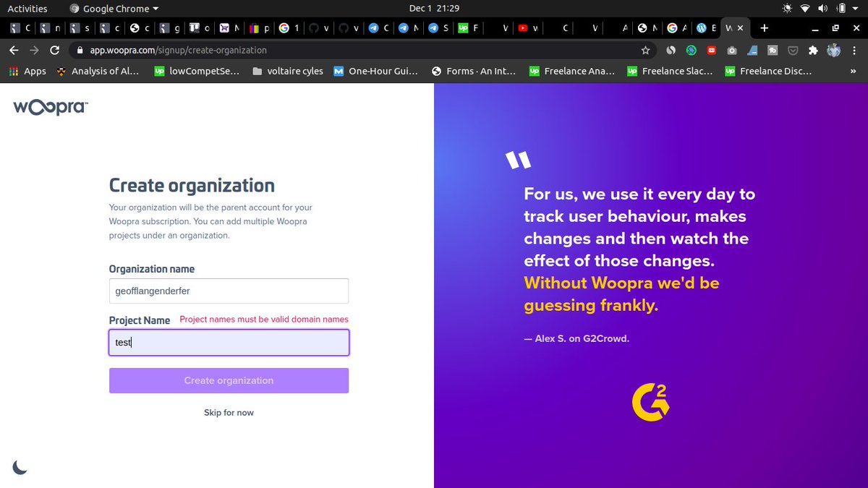Click the camera screenshot extension icon
This screenshot has height=488, width=868.
pos(732,51)
